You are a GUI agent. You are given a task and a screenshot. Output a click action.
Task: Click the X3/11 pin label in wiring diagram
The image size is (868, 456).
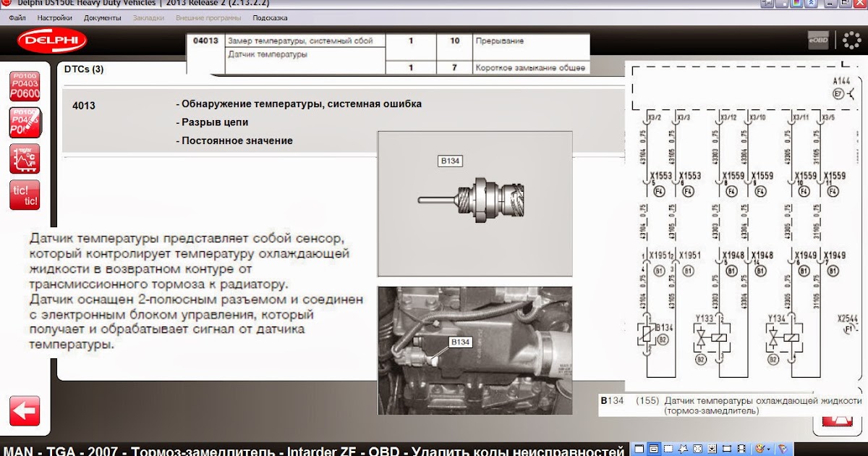pyautogui.click(x=801, y=117)
